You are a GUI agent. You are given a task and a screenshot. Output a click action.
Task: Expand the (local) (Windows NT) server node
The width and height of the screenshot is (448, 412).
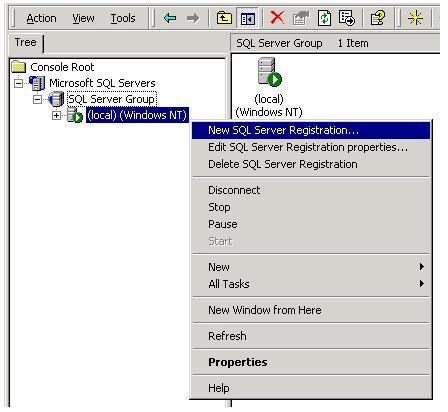coord(57,115)
